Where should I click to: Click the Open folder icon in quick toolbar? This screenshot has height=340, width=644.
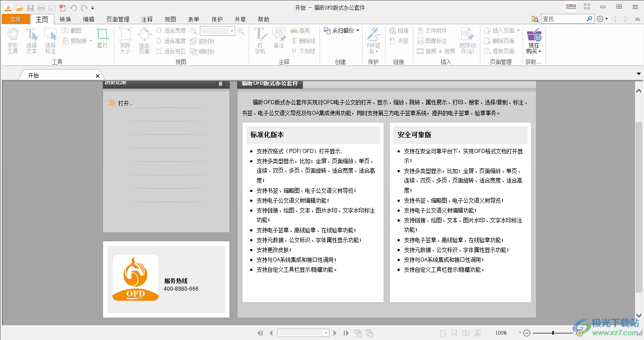tap(19, 8)
